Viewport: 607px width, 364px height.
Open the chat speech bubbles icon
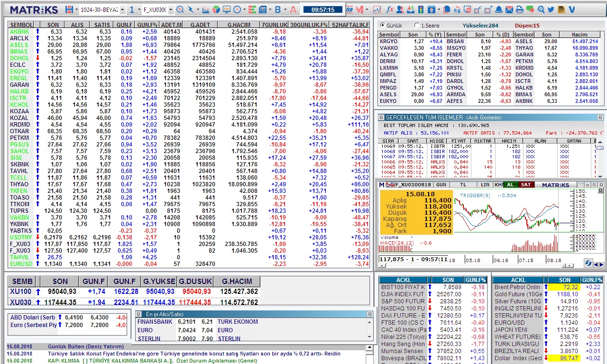pyautogui.click(x=530, y=9)
